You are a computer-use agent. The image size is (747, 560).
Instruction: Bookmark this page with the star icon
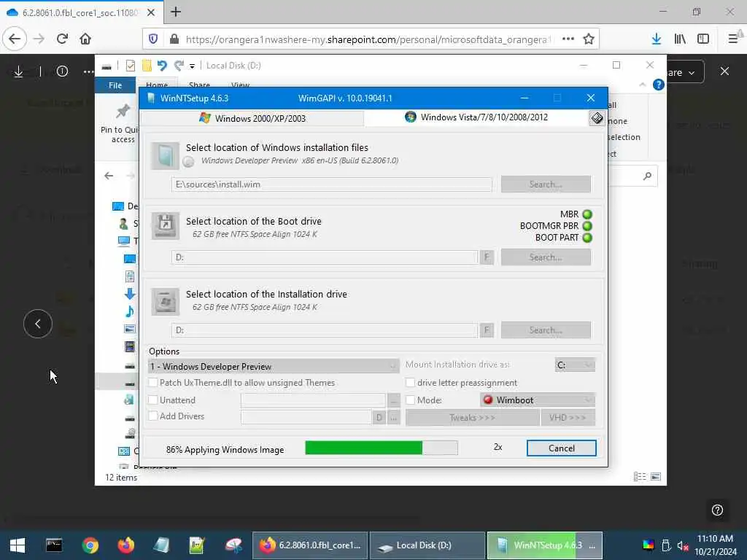[589, 39]
